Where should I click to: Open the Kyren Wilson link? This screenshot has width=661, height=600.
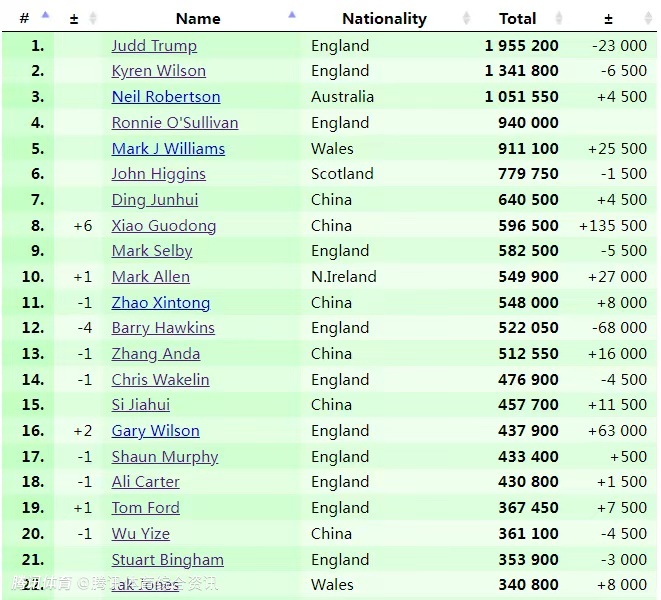pyautogui.click(x=158, y=71)
